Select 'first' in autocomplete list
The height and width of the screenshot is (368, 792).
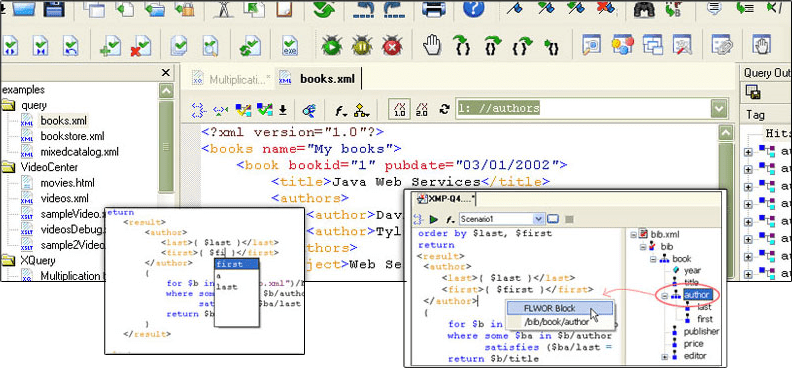tap(236, 264)
